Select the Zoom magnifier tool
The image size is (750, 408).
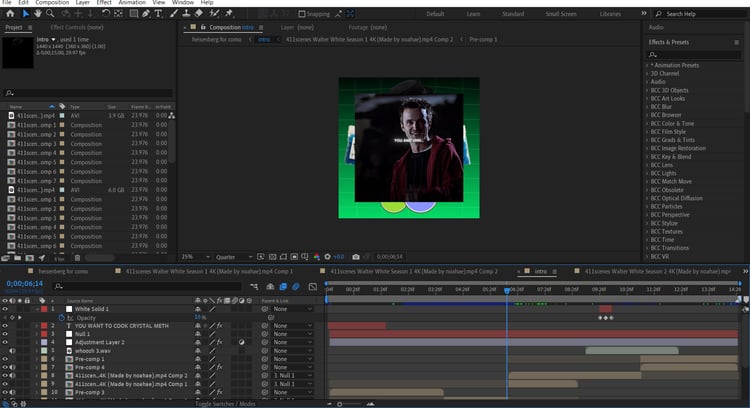point(50,14)
